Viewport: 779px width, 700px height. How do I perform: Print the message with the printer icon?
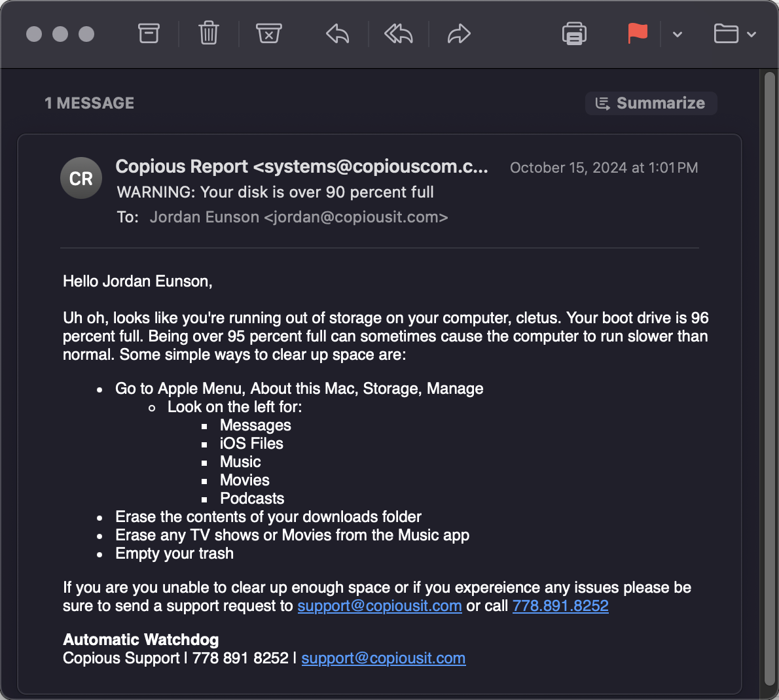[x=574, y=34]
